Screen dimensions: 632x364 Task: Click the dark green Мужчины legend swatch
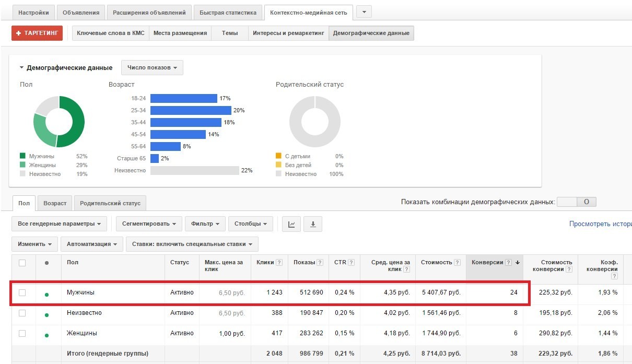22,156
